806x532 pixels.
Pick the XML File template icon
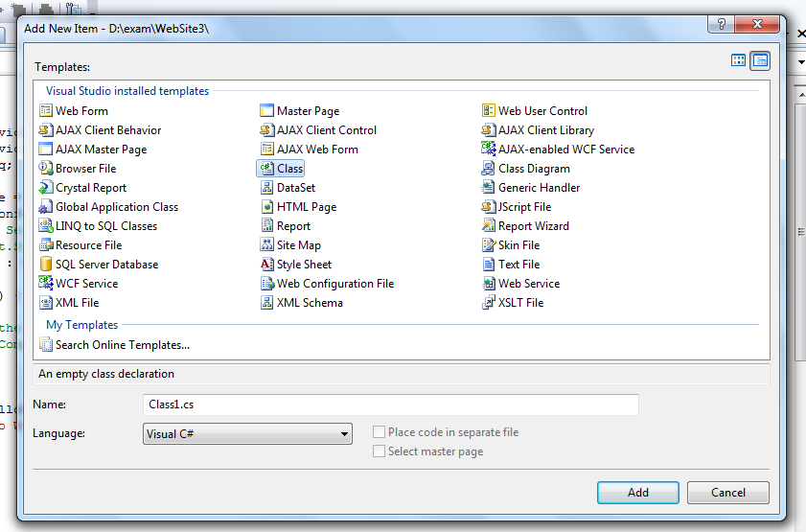pos(46,303)
